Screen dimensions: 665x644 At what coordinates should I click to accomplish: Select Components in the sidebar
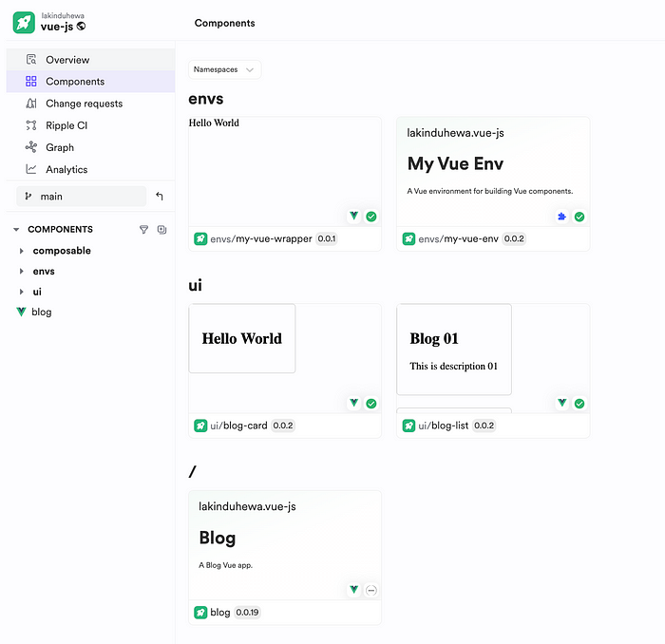[x=90, y=82]
